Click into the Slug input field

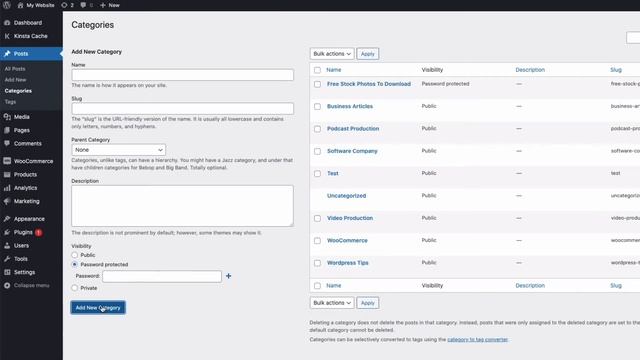(x=182, y=109)
